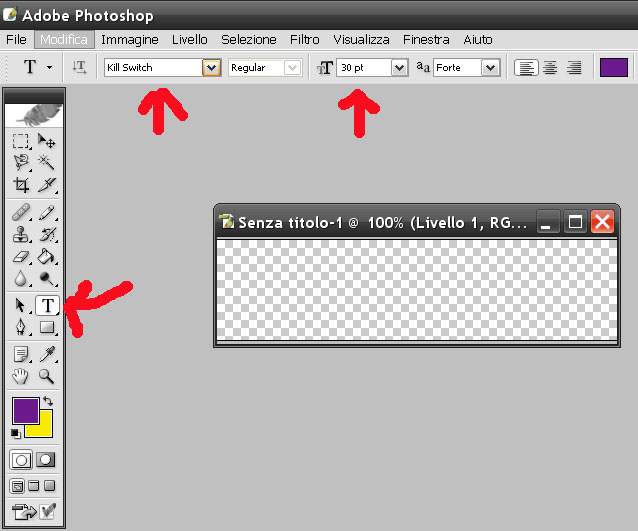Minimize the Senza titolo-1 document window
This screenshot has height=531, width=638.
point(548,222)
